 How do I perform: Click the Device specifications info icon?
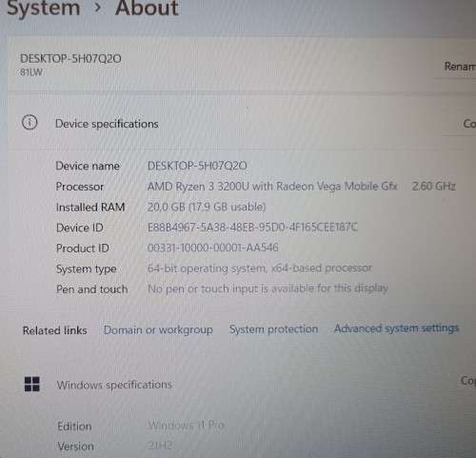30,123
